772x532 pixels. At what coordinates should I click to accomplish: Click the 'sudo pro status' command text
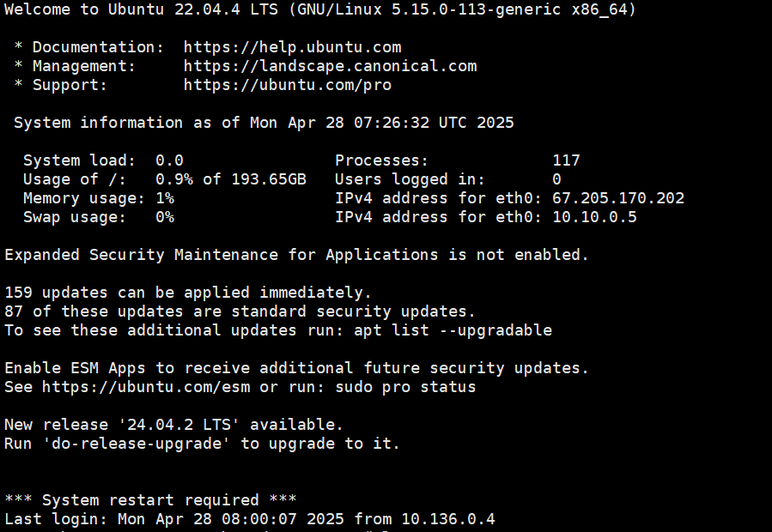click(405, 387)
